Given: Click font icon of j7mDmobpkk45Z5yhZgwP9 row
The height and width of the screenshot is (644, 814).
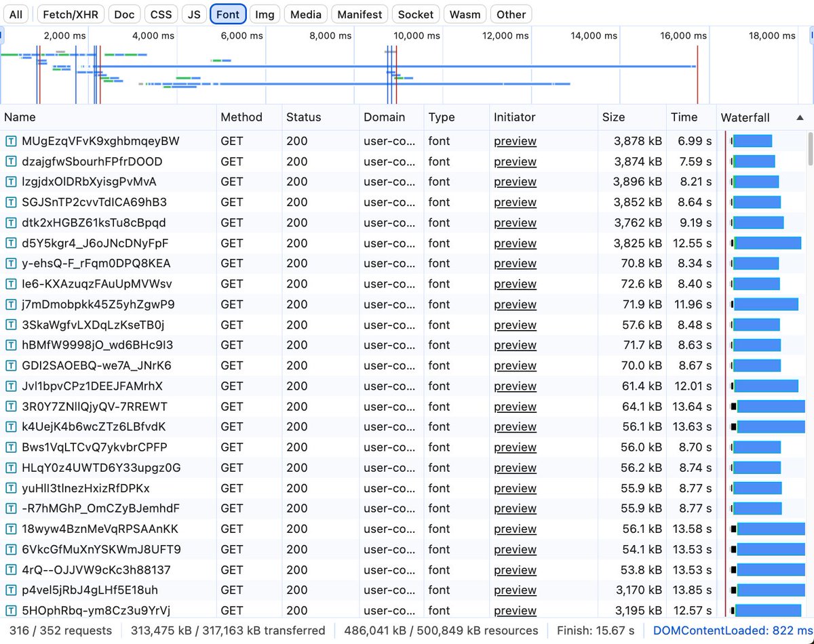Looking at the screenshot, I should [11, 304].
